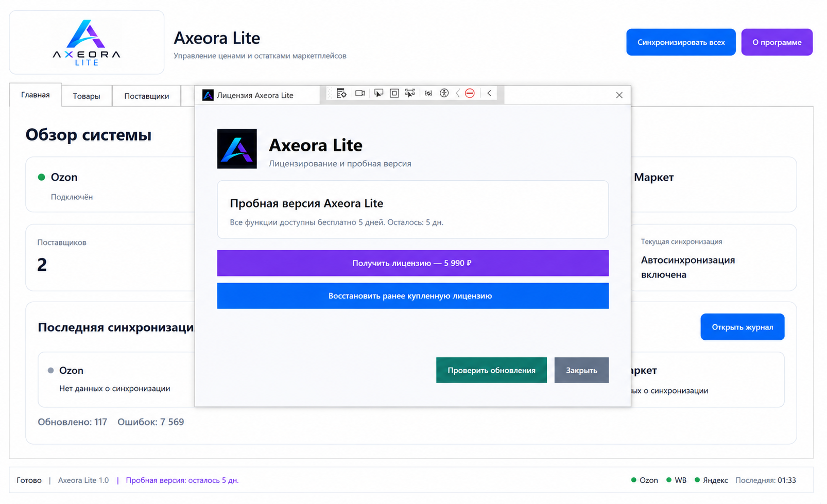The width and height of the screenshot is (827, 504).
Task: Switch to the Главная tab
Action: click(x=36, y=95)
